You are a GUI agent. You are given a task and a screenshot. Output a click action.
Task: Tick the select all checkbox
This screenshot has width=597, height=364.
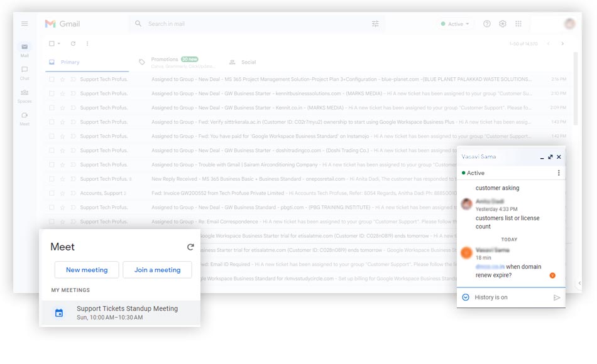click(52, 43)
